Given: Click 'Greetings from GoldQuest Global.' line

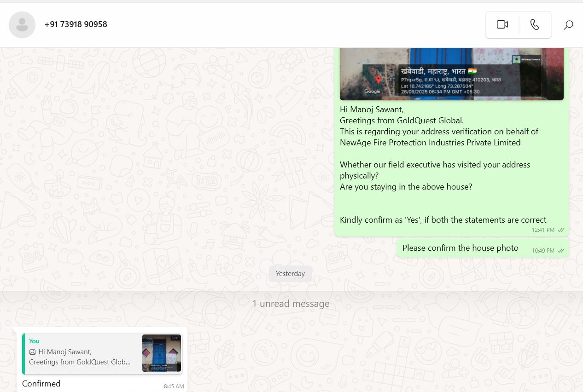Looking at the screenshot, I should tap(402, 121).
